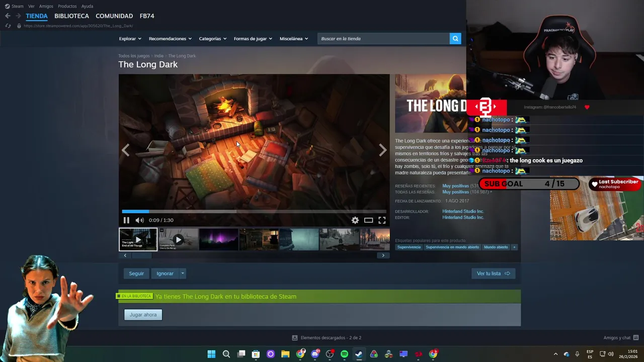
Task: Select the End of All Things trailer thumbnail
Action: (138, 239)
